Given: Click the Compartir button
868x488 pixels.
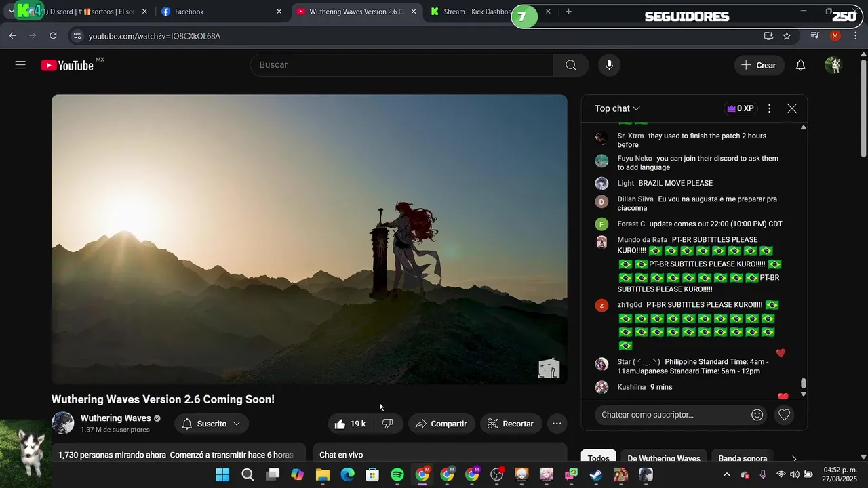Looking at the screenshot, I should (x=441, y=424).
